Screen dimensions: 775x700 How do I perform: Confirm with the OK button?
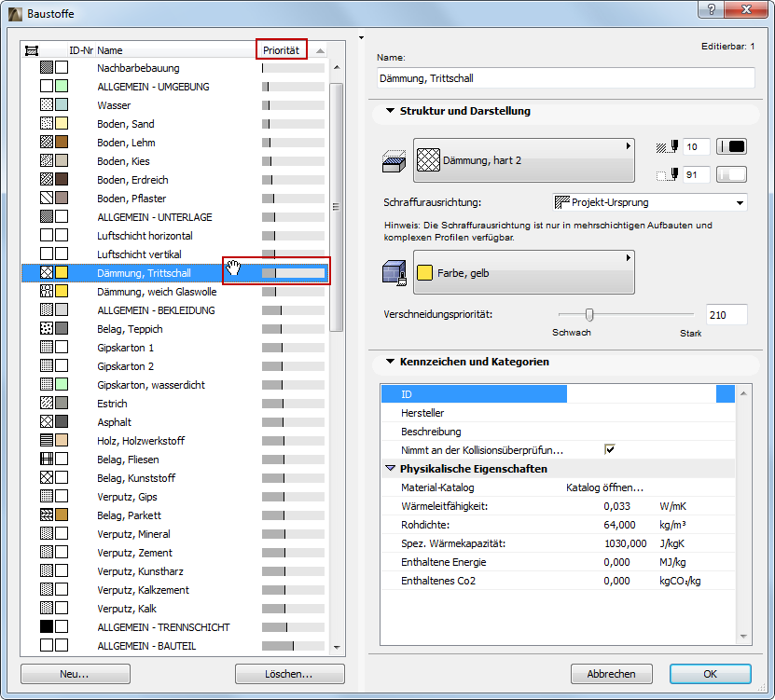coord(711,674)
